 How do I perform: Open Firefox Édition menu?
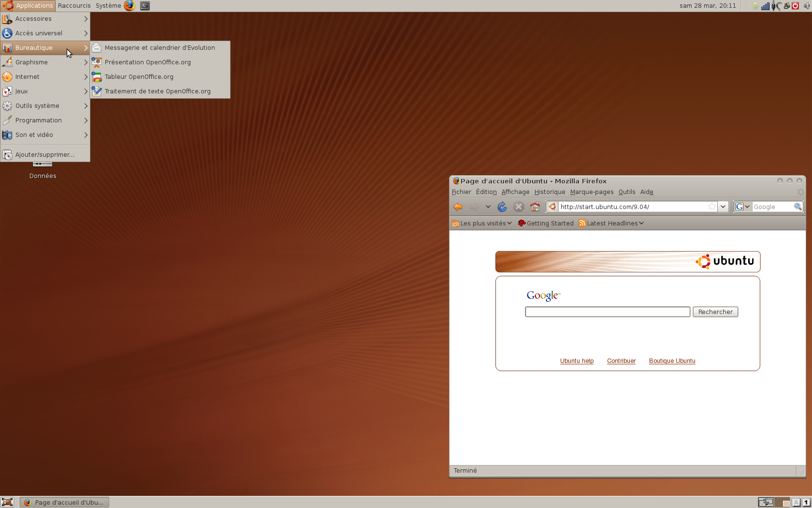click(486, 192)
